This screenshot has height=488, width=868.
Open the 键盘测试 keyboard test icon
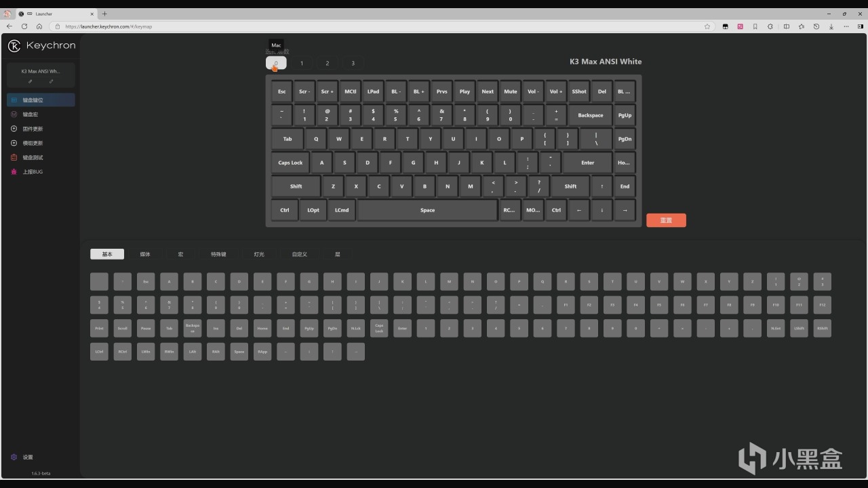pos(14,157)
